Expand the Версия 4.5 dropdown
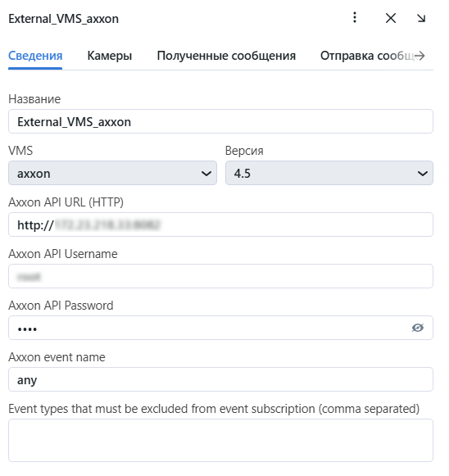449x476 pixels. tap(329, 173)
